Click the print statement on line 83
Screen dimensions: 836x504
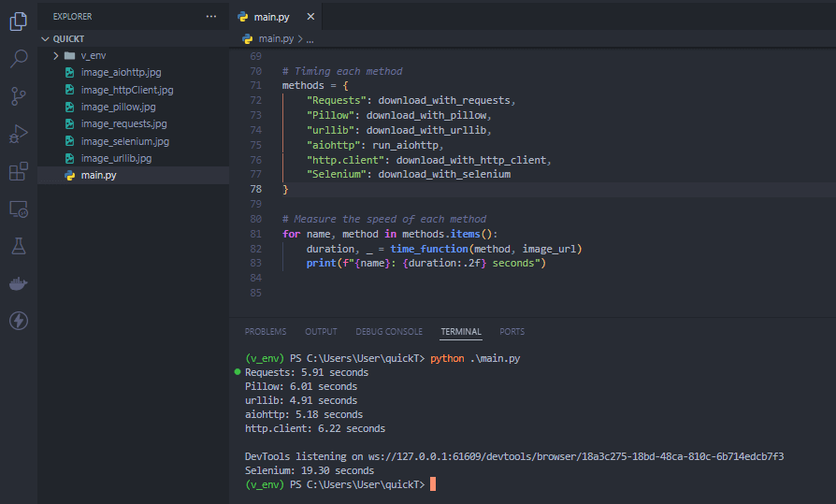click(426, 263)
